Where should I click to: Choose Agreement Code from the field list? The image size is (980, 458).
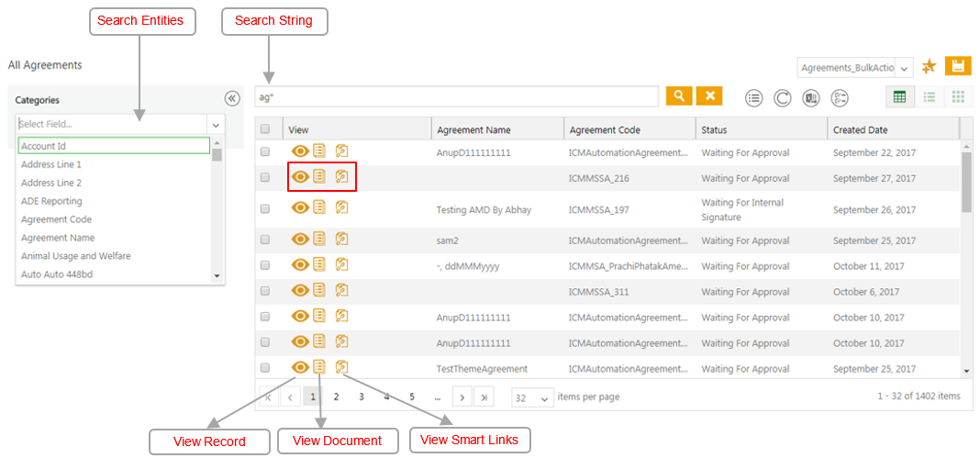tap(57, 219)
